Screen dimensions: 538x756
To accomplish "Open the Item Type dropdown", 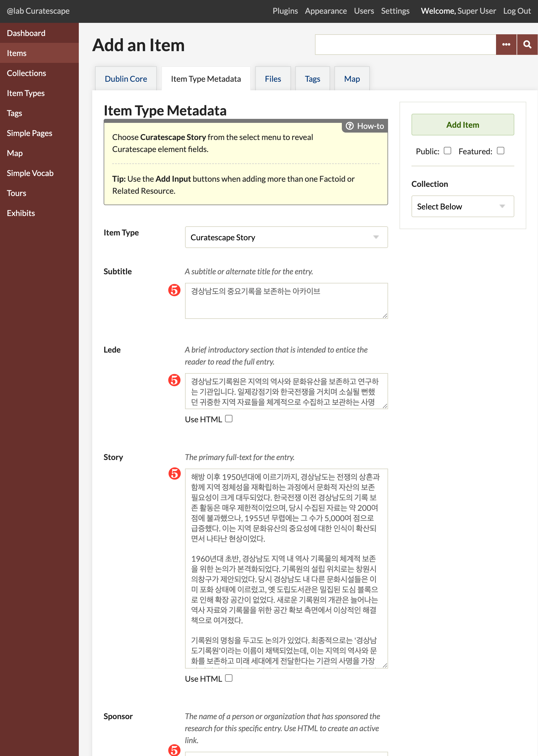I will tap(286, 237).
